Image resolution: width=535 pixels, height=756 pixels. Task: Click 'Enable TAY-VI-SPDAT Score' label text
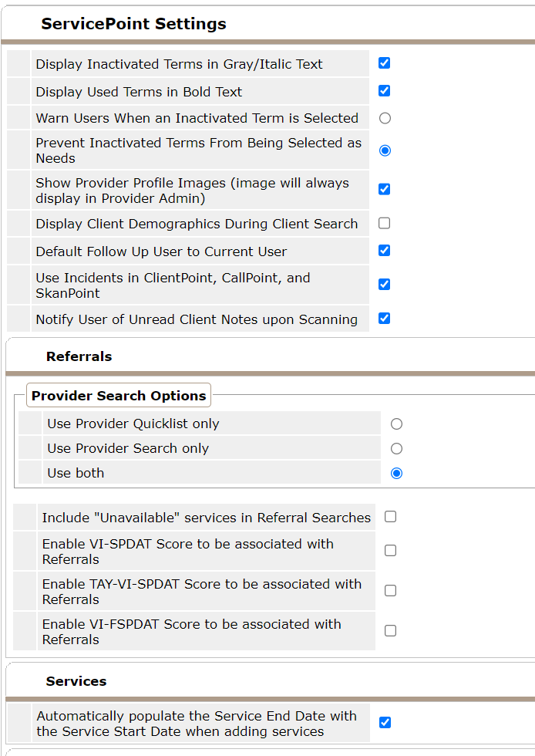pos(201,592)
